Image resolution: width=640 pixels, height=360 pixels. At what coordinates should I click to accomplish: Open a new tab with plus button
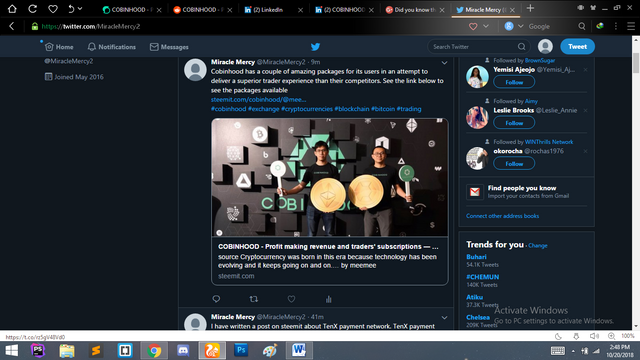530,8
